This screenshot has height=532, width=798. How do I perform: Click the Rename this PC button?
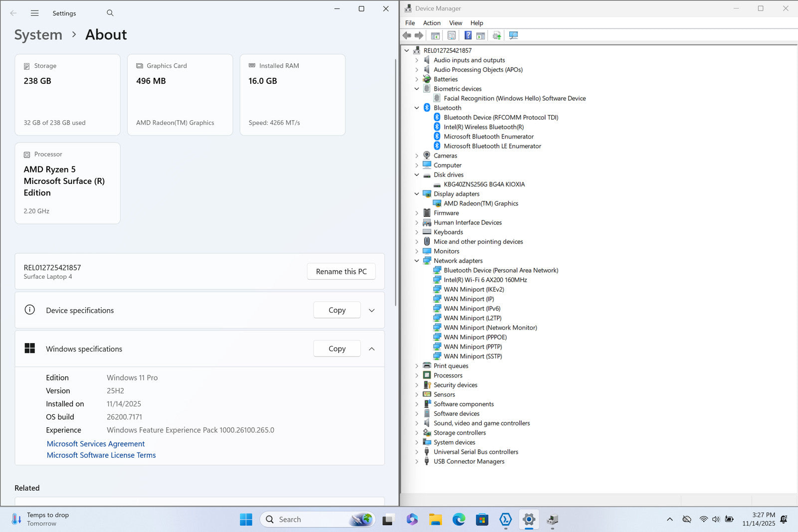pos(341,271)
